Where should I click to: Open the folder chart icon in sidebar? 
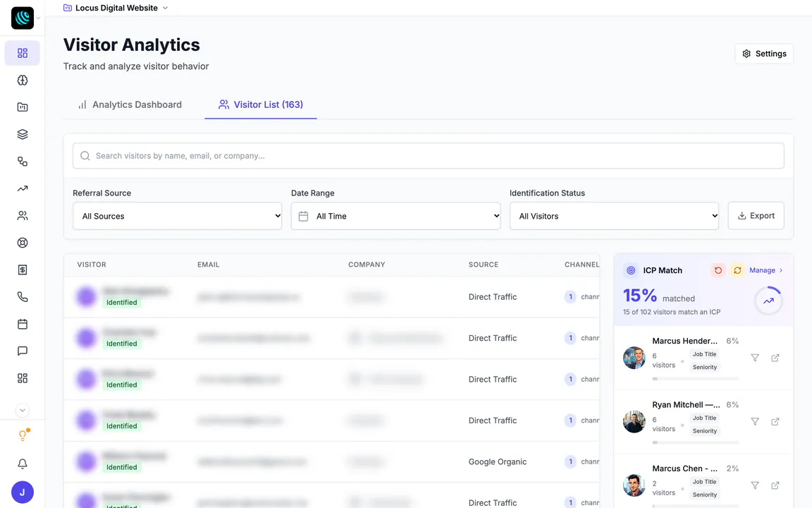23,107
